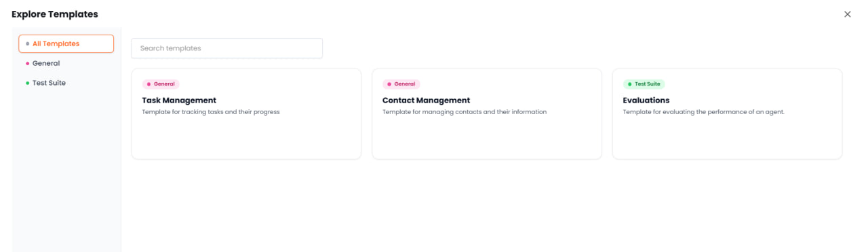Click the gray dot beside All Templates
This screenshot has width=868, height=252.
coord(27,43)
